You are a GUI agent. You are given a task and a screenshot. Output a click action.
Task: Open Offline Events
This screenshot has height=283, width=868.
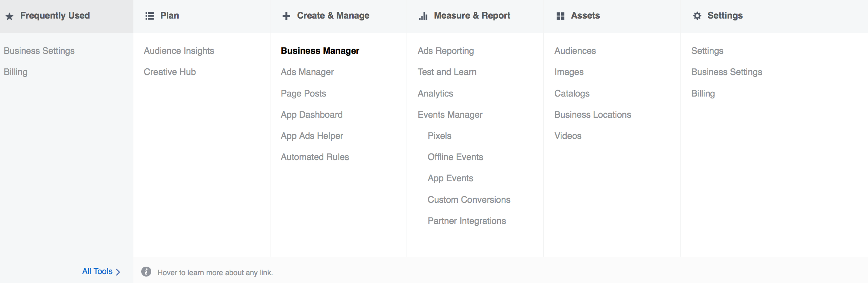(455, 157)
